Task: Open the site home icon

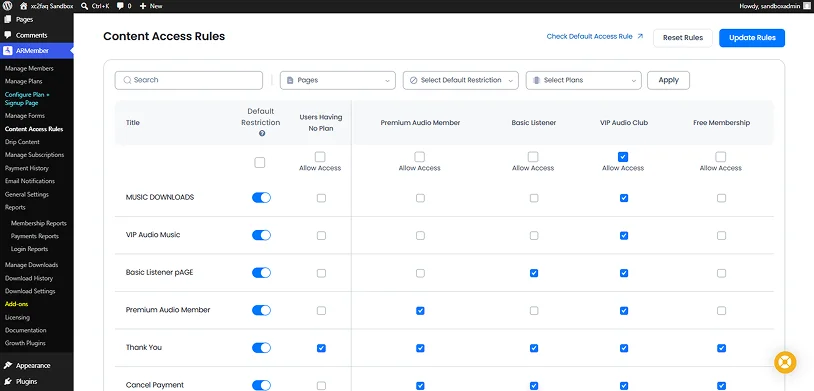Action: [x=23, y=6]
